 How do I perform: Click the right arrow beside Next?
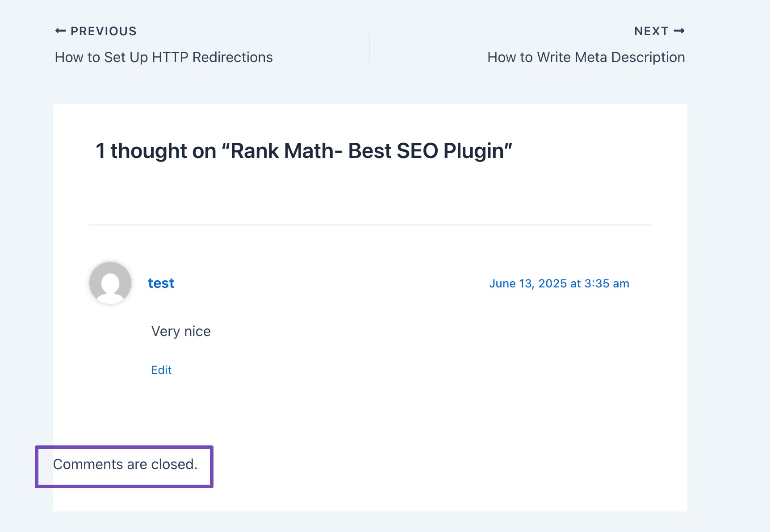(x=679, y=31)
